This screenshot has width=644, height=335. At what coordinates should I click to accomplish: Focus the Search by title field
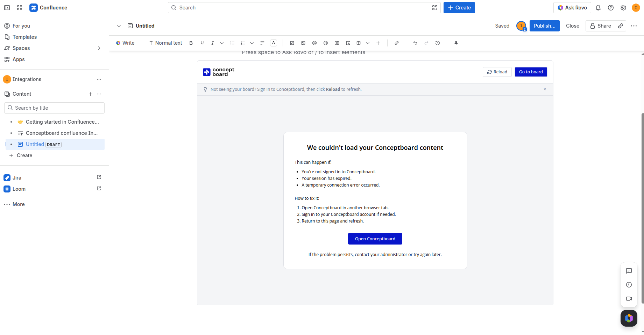(x=54, y=108)
